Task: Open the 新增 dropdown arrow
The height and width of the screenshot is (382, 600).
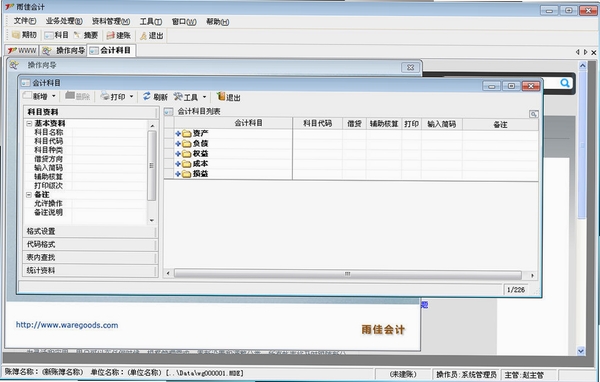Action: coord(54,96)
